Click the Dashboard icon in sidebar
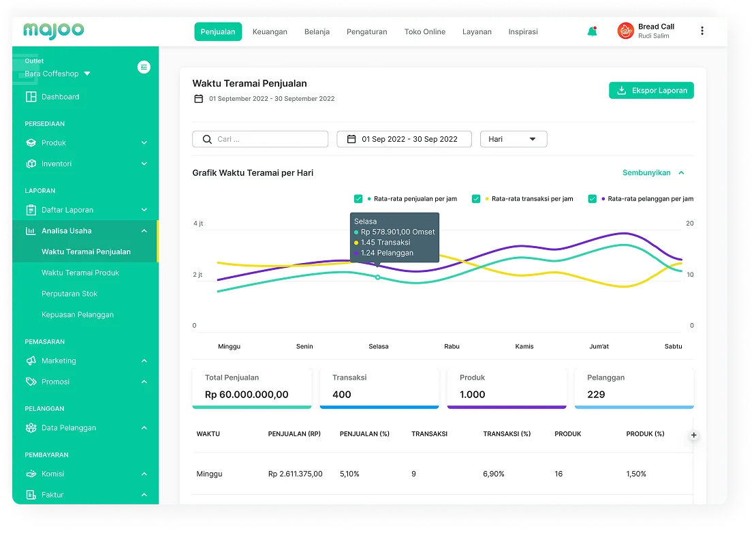 (31, 97)
